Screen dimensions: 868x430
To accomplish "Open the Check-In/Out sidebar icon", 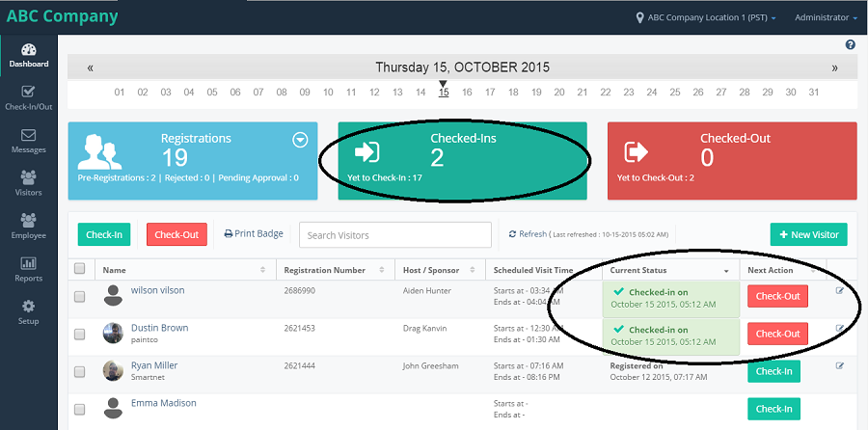I will coord(28,92).
